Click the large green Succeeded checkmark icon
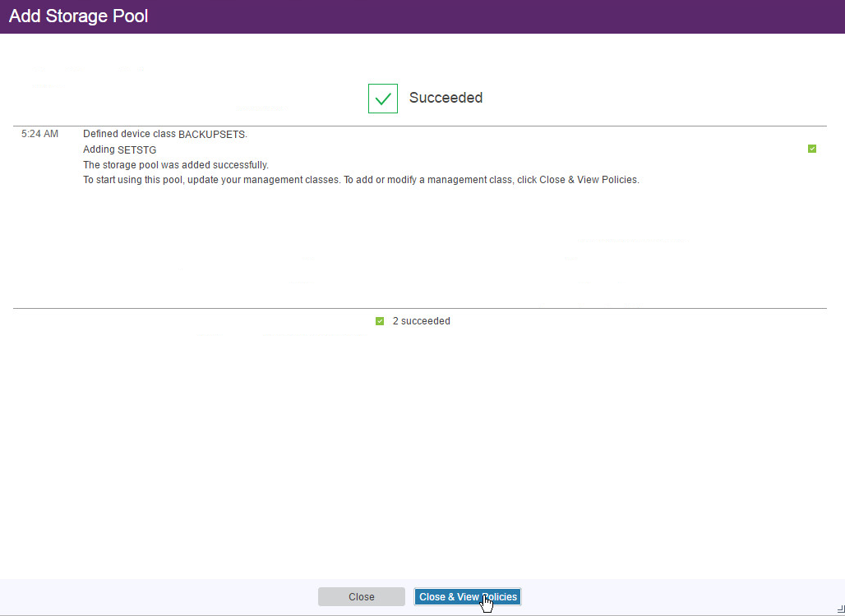Screen dimensions: 845x616 [x=382, y=99]
